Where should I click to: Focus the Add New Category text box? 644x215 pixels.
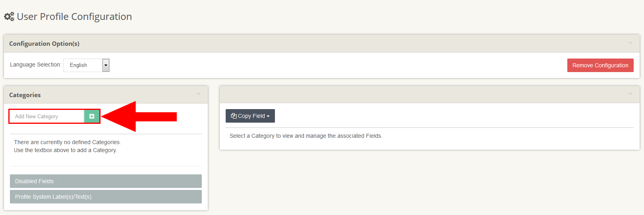click(x=47, y=116)
